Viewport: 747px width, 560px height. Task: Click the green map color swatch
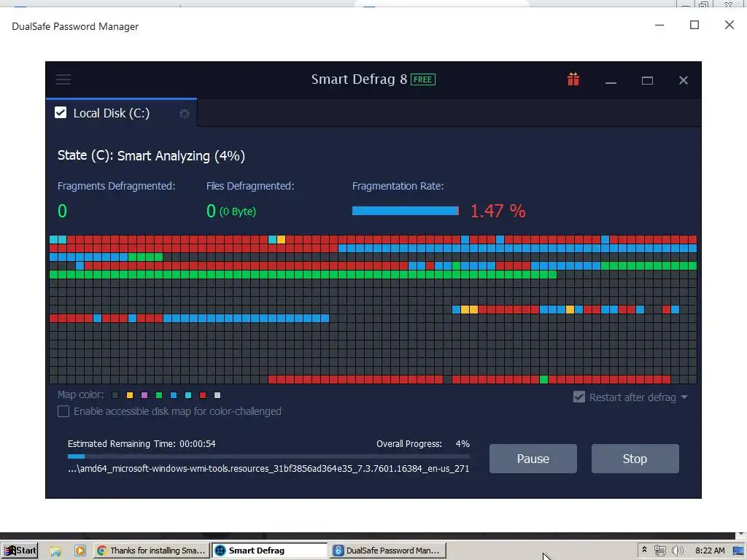pyautogui.click(x=159, y=395)
